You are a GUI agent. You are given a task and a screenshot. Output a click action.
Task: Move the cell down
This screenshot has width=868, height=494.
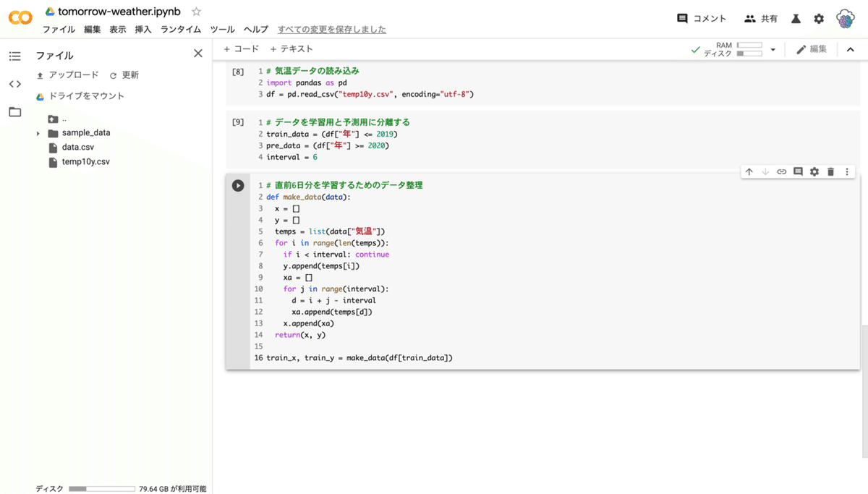[x=765, y=171]
